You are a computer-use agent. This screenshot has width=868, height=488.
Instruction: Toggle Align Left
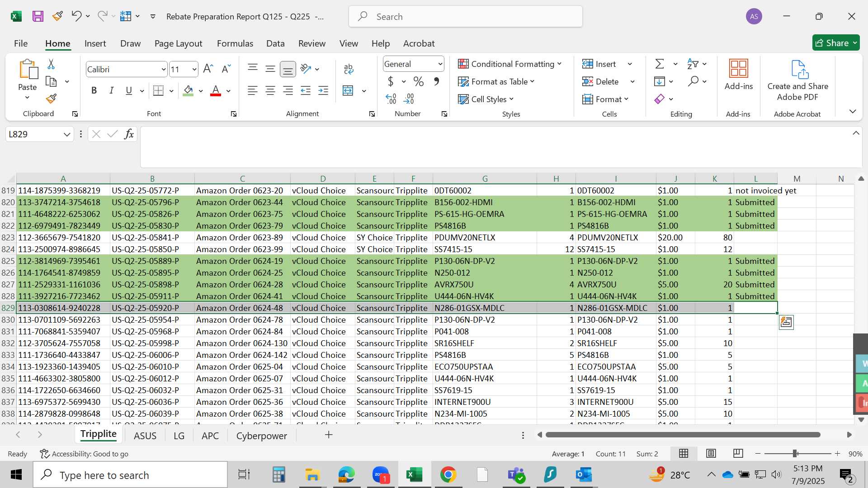coord(253,91)
